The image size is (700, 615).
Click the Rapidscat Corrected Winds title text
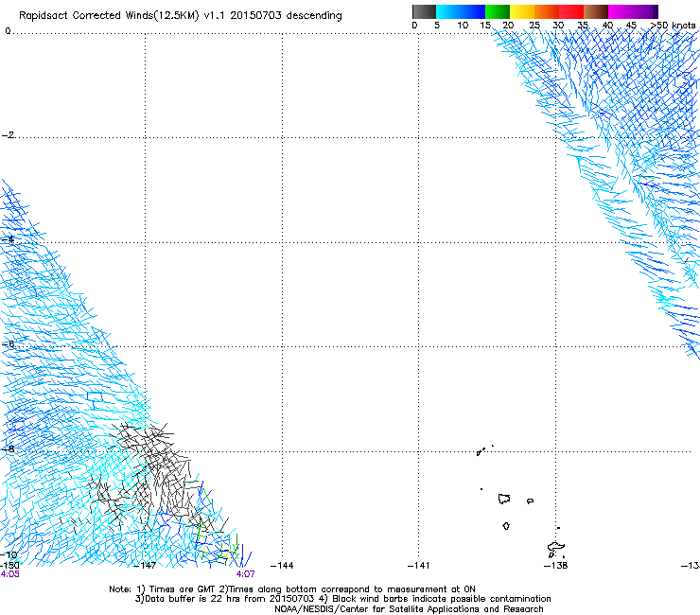pyautogui.click(x=181, y=16)
